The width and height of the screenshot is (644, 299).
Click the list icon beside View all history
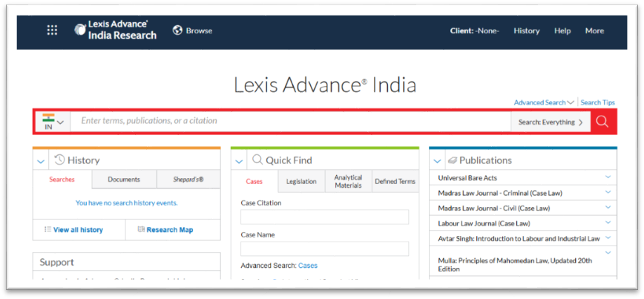[47, 229]
